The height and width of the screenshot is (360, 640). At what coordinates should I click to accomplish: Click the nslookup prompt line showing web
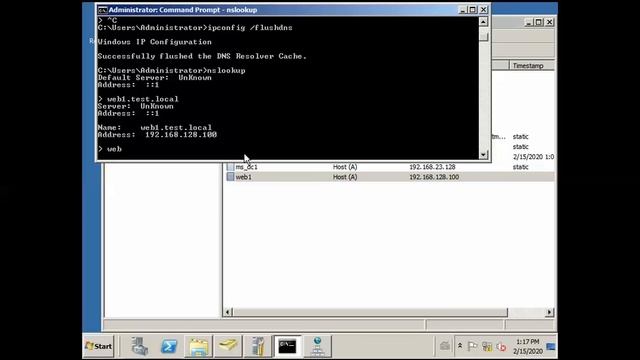click(110, 149)
